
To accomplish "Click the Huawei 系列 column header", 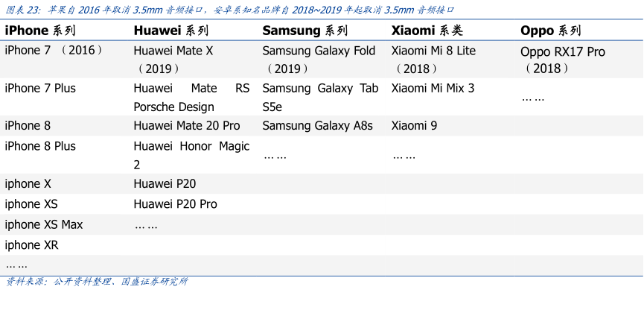I will point(170,31).
